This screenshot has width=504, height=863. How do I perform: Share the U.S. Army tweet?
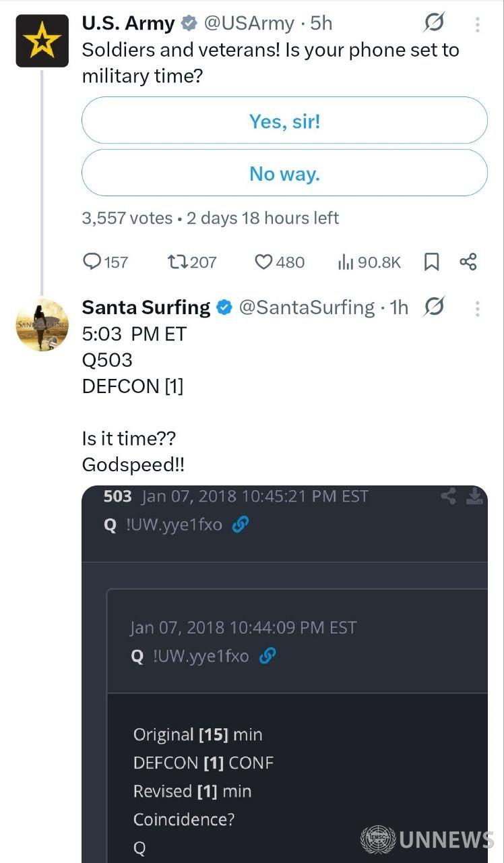coord(468,262)
